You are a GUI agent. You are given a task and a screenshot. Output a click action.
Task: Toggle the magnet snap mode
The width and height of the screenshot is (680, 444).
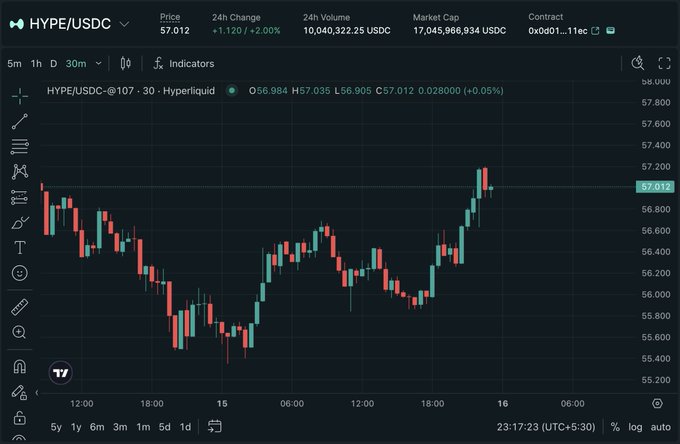pos(20,367)
